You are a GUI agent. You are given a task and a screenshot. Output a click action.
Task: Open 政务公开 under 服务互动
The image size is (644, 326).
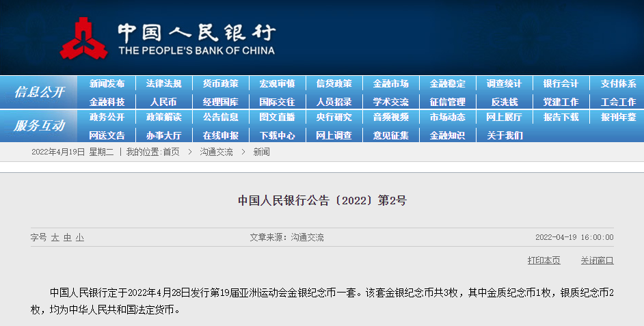107,118
